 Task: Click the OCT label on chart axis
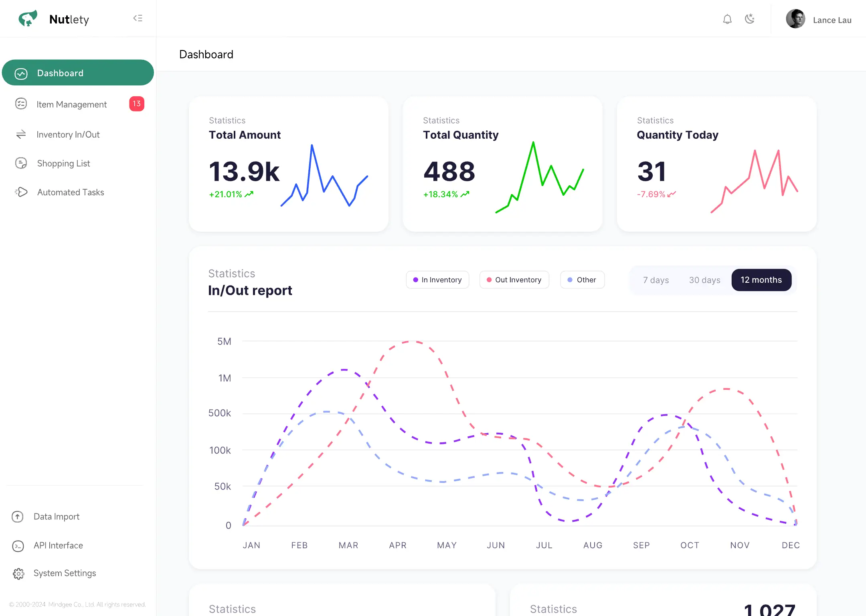tap(690, 545)
